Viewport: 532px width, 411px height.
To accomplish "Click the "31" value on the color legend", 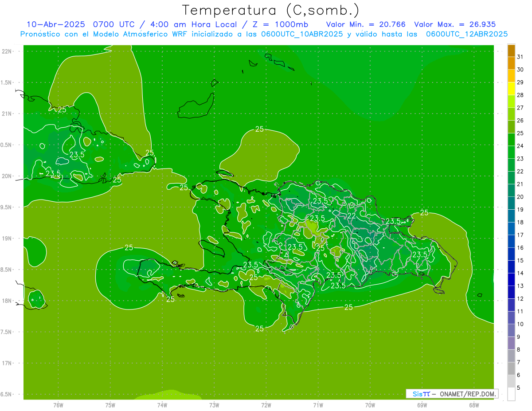I will [520, 57].
